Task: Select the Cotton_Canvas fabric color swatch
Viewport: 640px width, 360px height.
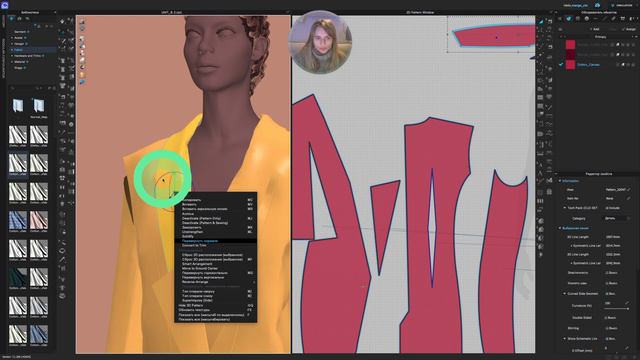Action: (570, 64)
